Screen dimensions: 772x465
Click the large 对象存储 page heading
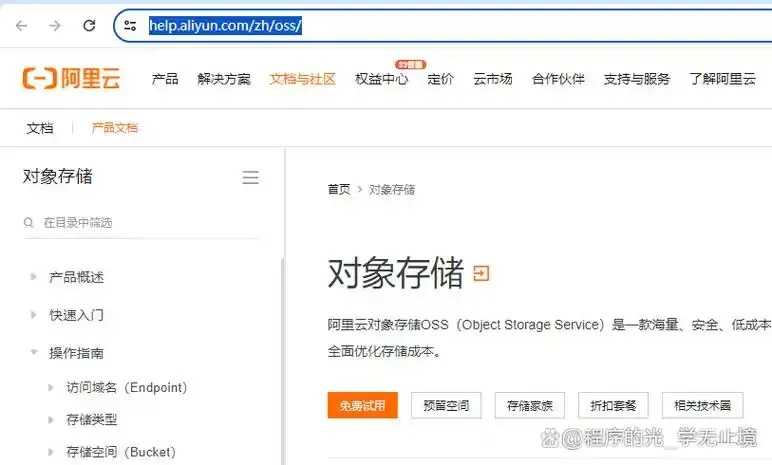[x=396, y=272]
